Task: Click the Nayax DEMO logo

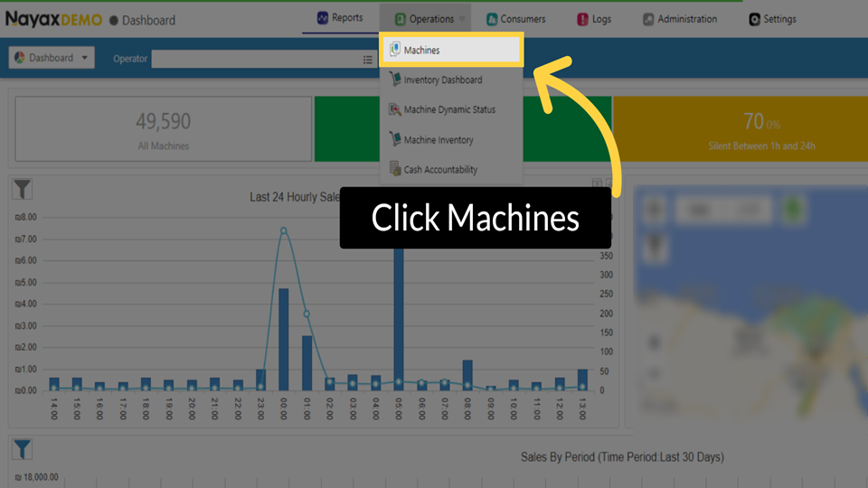Action: click(x=53, y=19)
